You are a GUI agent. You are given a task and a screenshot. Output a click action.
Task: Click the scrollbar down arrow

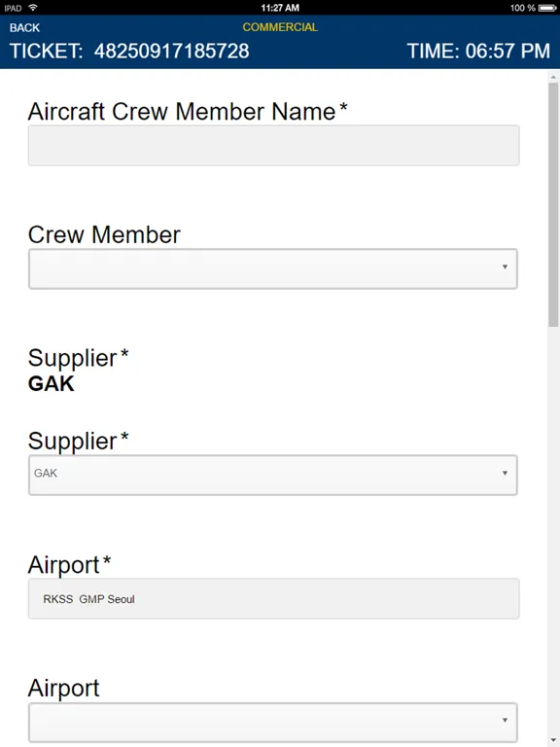[553, 740]
